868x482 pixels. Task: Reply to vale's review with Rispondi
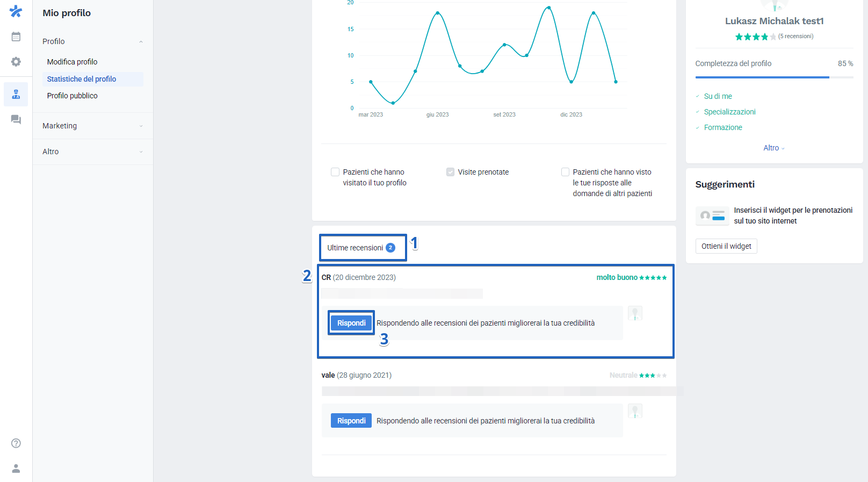(x=351, y=421)
